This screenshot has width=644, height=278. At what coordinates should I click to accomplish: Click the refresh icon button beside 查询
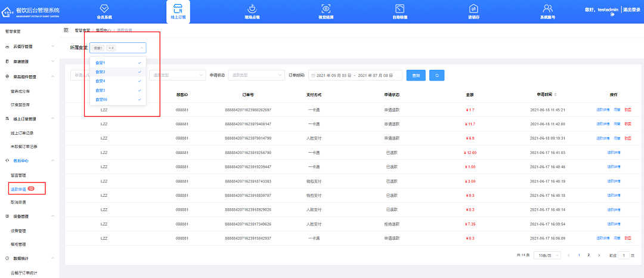pos(436,75)
